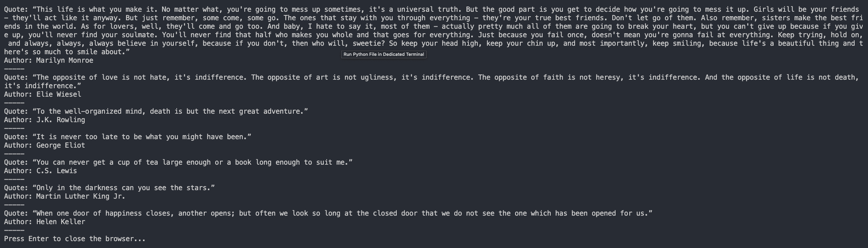
Task: Click the 'well-organized mind' quote line
Action: [156, 111]
